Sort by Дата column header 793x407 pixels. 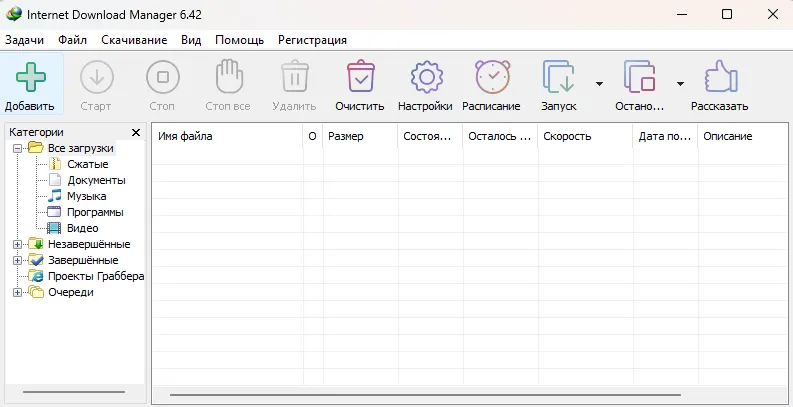pos(665,136)
